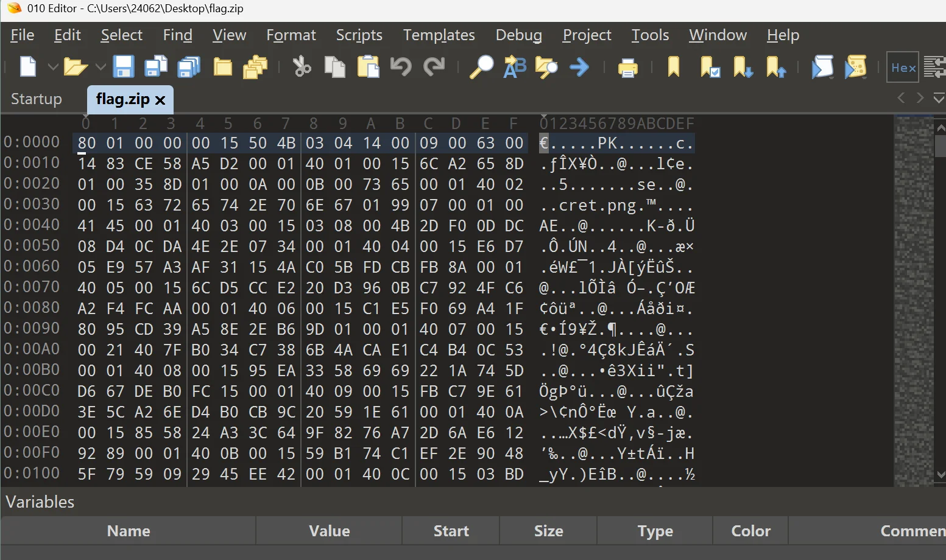The image size is (946, 560).
Task: Open the Templates menu
Action: (439, 35)
